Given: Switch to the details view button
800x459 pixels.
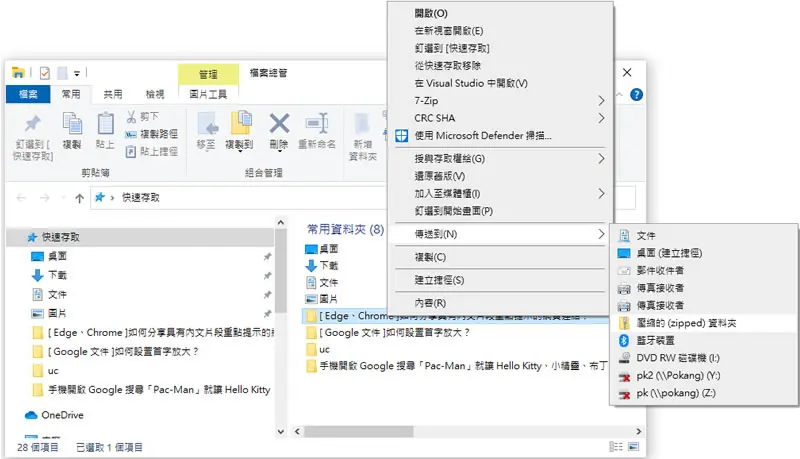Looking at the screenshot, I should pyautogui.click(x=616, y=447).
